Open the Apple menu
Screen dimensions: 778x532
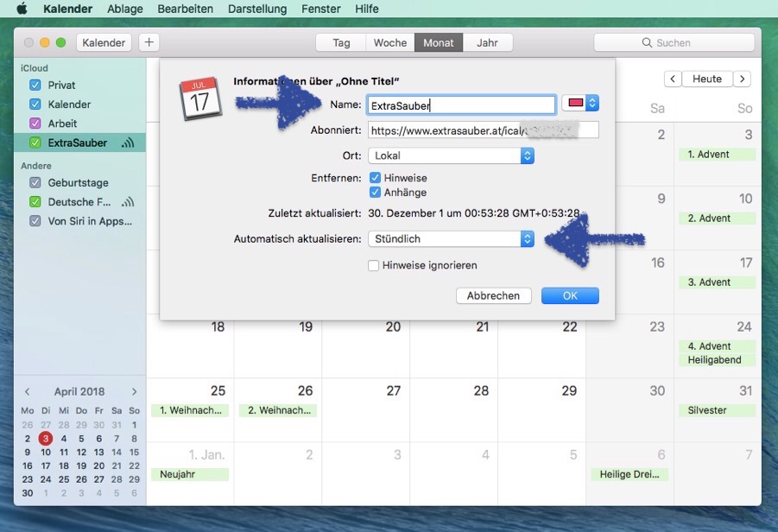(x=22, y=9)
